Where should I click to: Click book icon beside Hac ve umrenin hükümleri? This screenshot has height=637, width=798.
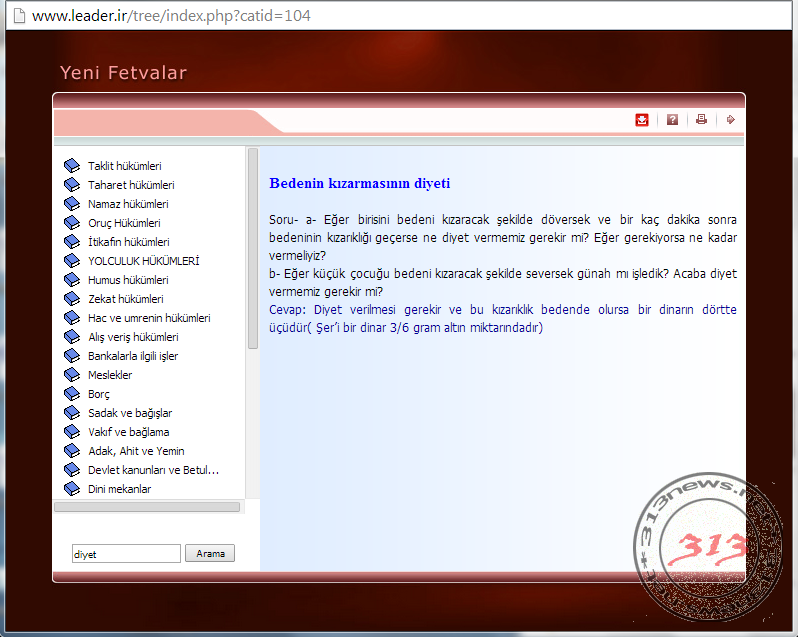click(x=72, y=317)
